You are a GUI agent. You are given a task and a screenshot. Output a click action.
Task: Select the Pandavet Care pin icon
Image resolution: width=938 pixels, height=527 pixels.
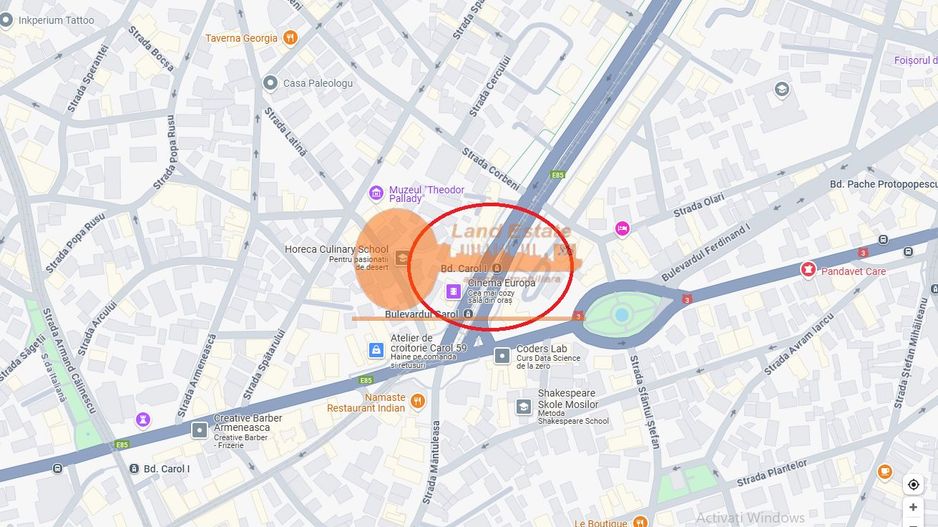(x=808, y=270)
